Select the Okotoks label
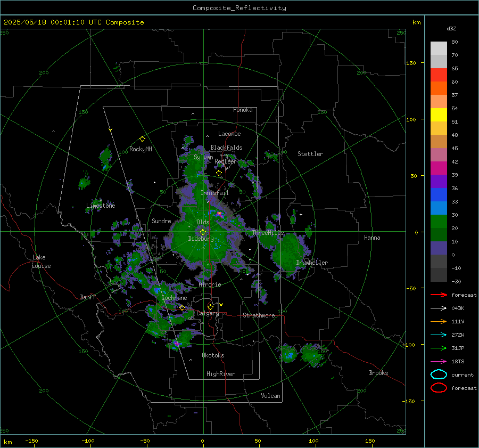479x448 pixels. pos(213,355)
